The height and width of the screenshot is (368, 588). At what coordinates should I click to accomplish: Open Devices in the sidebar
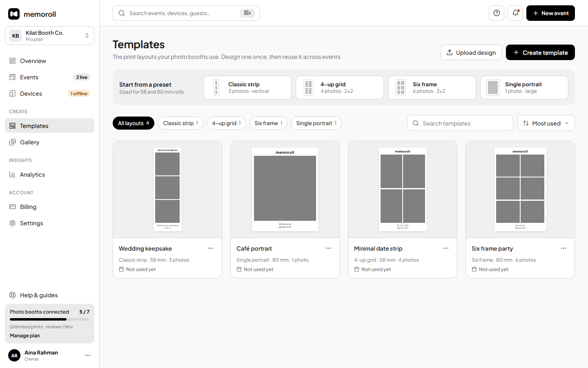[x=49, y=94]
